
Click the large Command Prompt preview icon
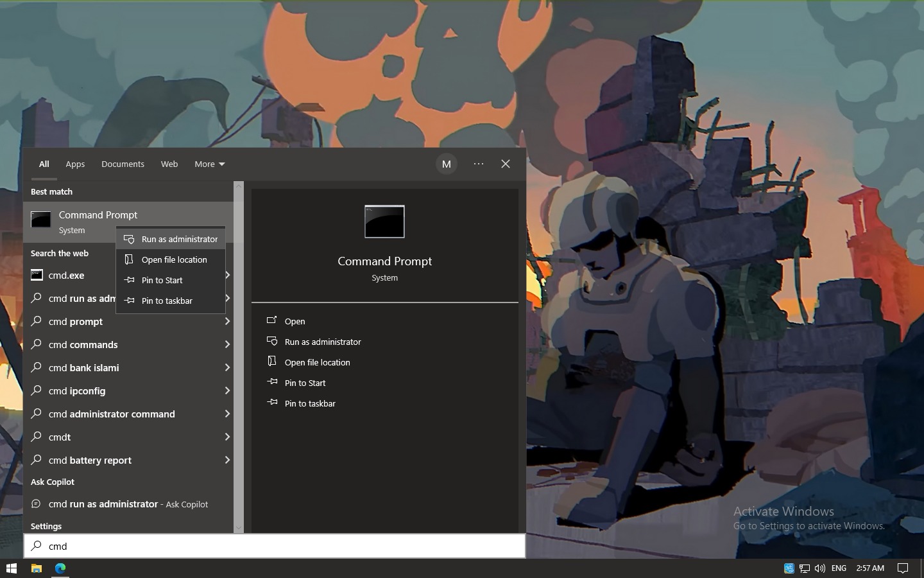[384, 222]
